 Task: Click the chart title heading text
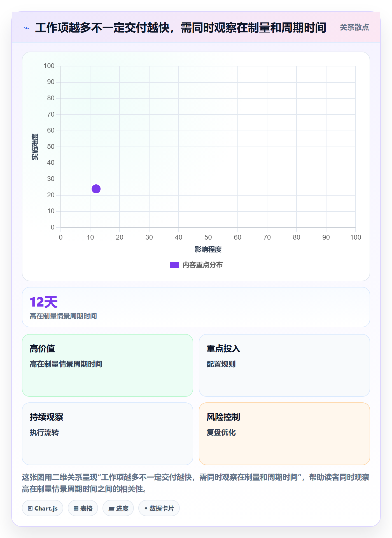pos(181,28)
